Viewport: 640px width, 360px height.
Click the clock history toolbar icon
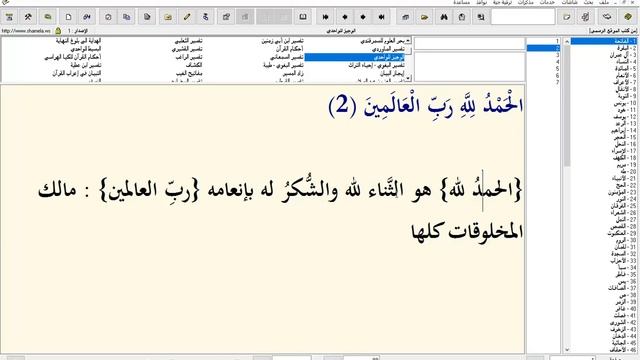pyautogui.click(x=108, y=17)
